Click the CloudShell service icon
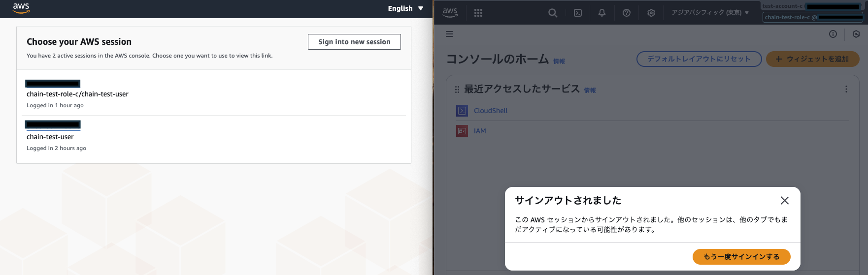The image size is (868, 275). [x=462, y=111]
